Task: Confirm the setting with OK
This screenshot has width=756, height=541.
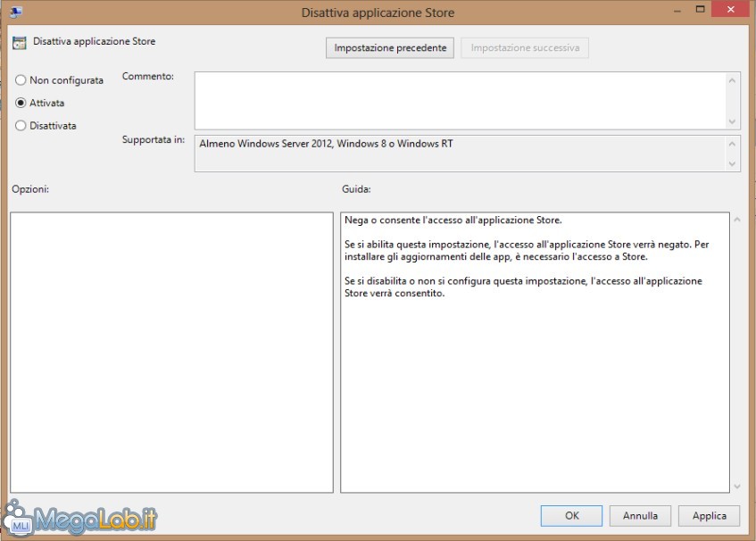Action: (x=571, y=515)
